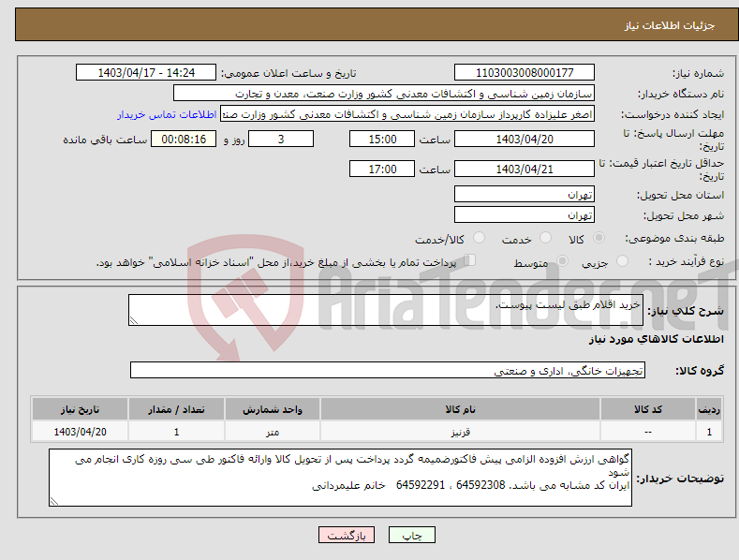Click the response deadline date 1403/04/20 field

pyautogui.click(x=525, y=139)
